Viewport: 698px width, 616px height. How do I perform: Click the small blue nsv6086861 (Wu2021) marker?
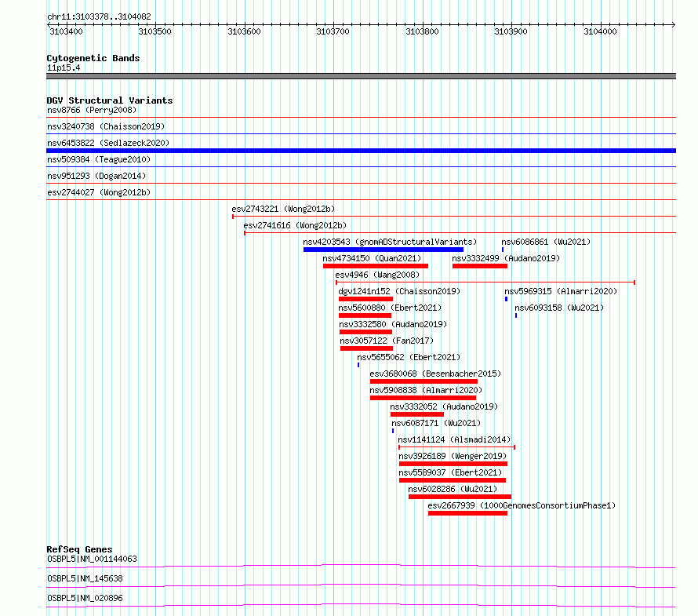[503, 250]
